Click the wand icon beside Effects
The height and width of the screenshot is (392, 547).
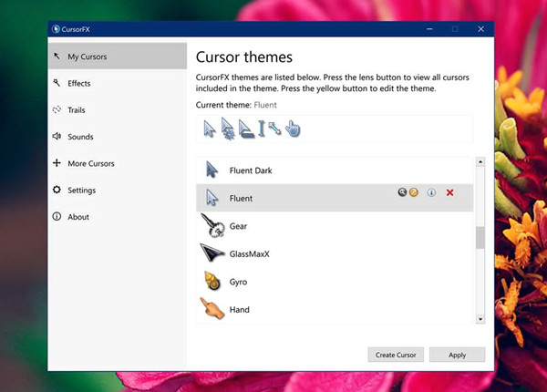(57, 83)
